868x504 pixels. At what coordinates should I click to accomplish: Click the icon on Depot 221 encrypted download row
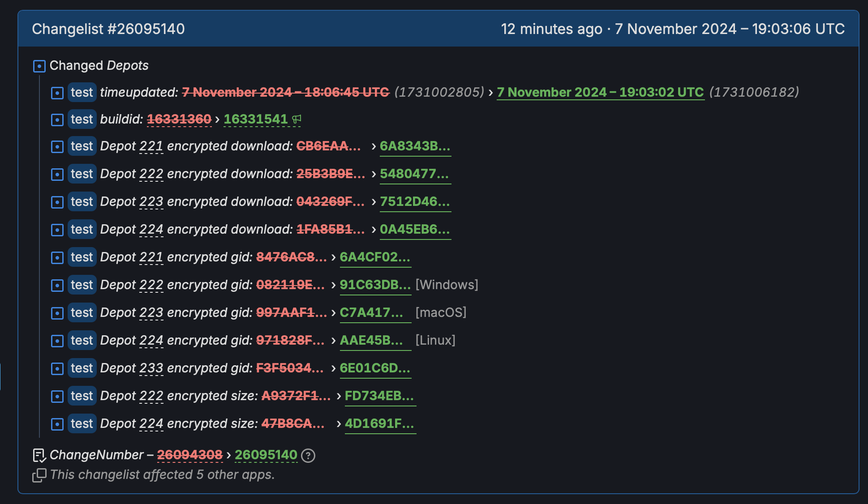(x=57, y=146)
